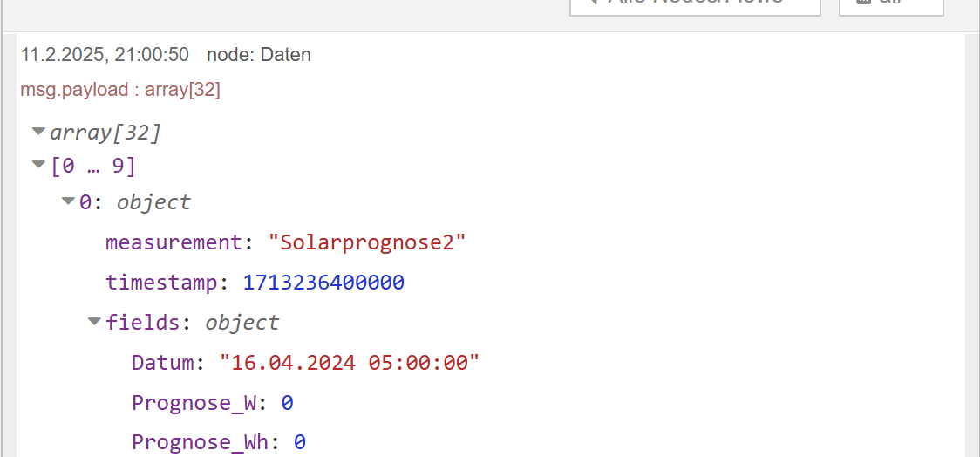Click the Prognose_W value 0
980x457 pixels.
[287, 403]
